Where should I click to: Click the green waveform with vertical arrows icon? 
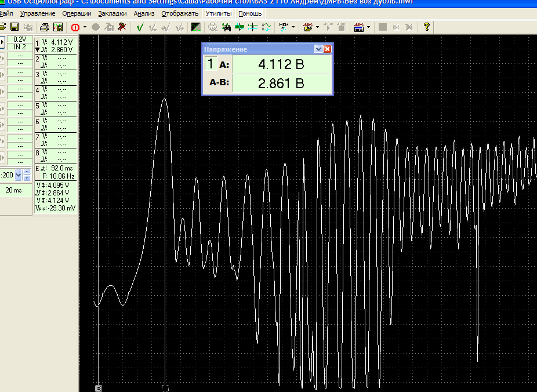240,27
